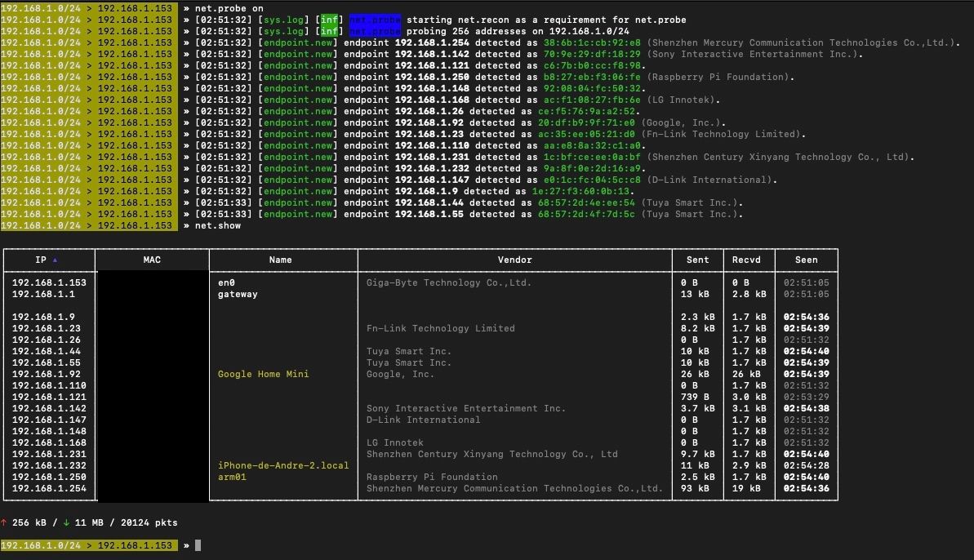Screen dimensions: 974x560
Task: Click the green download arrow in the stats line
Action: [66, 522]
